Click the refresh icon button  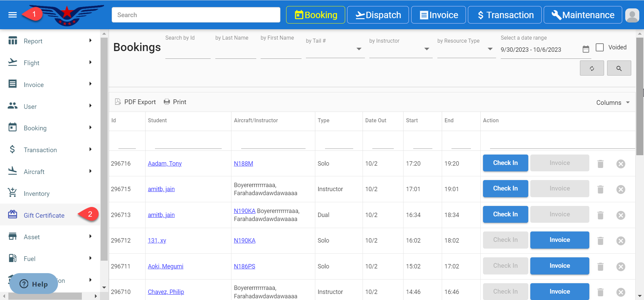point(592,68)
